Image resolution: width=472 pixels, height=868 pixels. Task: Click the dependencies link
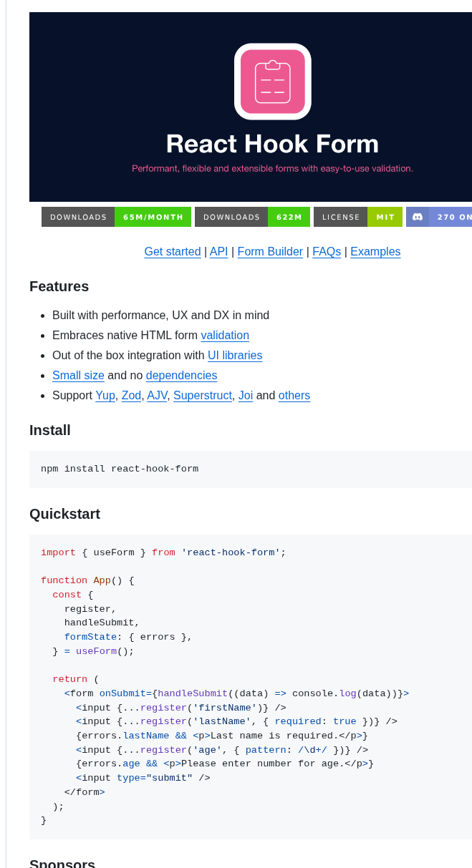[x=181, y=375]
